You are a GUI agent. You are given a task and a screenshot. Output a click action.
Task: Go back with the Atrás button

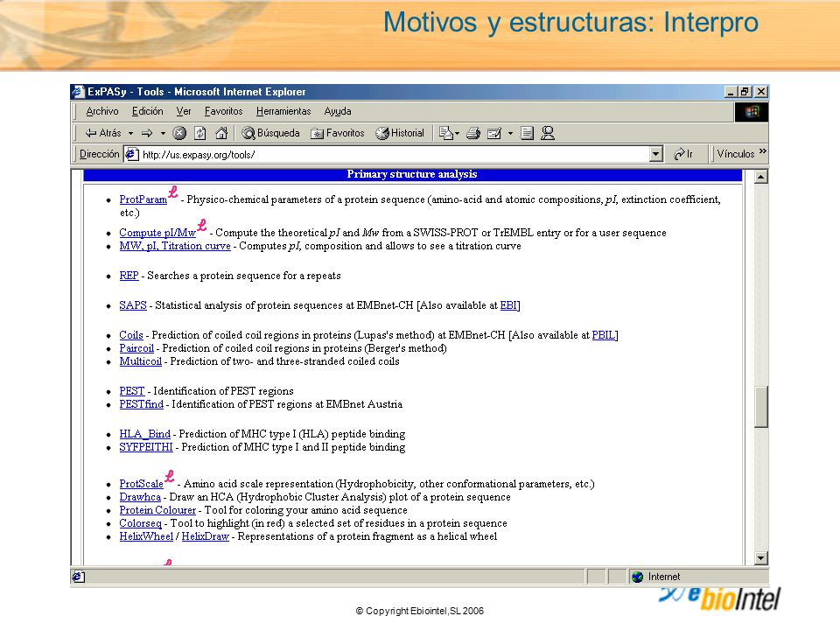[103, 133]
